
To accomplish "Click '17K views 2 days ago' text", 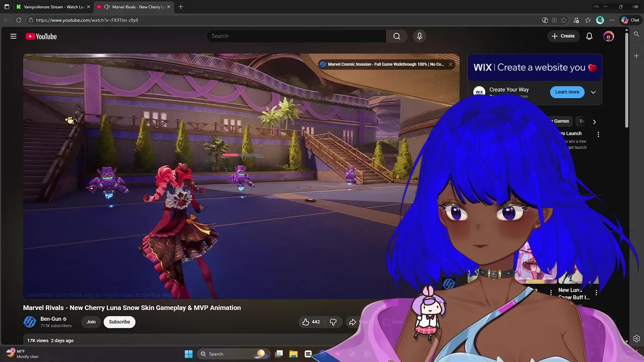I will click(x=50, y=340).
